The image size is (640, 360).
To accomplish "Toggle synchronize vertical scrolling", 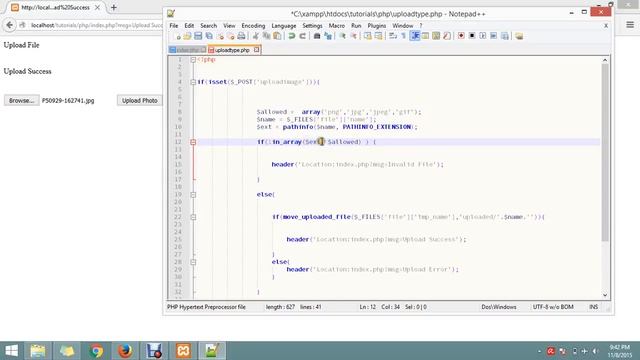I will click(x=367, y=36).
